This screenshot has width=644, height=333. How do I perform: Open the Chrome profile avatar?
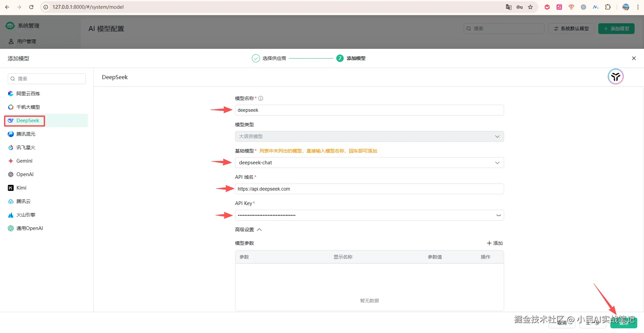(x=626, y=7)
